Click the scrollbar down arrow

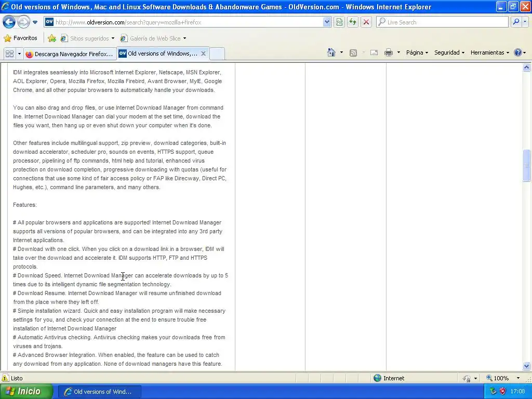[x=527, y=366]
